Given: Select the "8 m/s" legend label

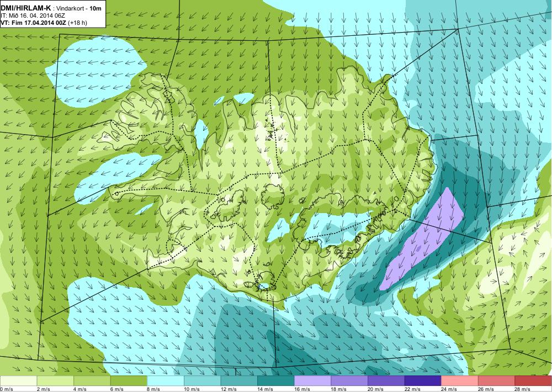Looking at the screenshot, I should tap(154, 389).
